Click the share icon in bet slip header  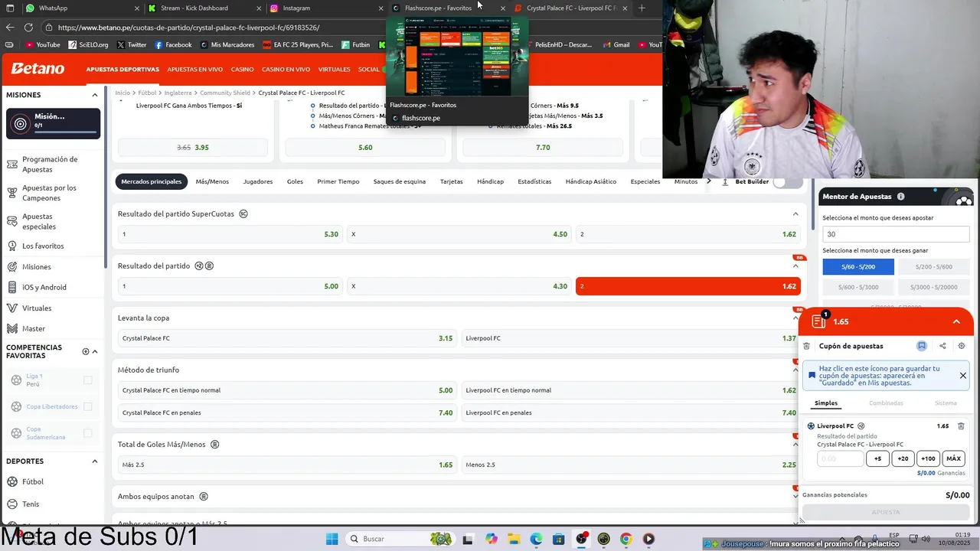click(942, 346)
